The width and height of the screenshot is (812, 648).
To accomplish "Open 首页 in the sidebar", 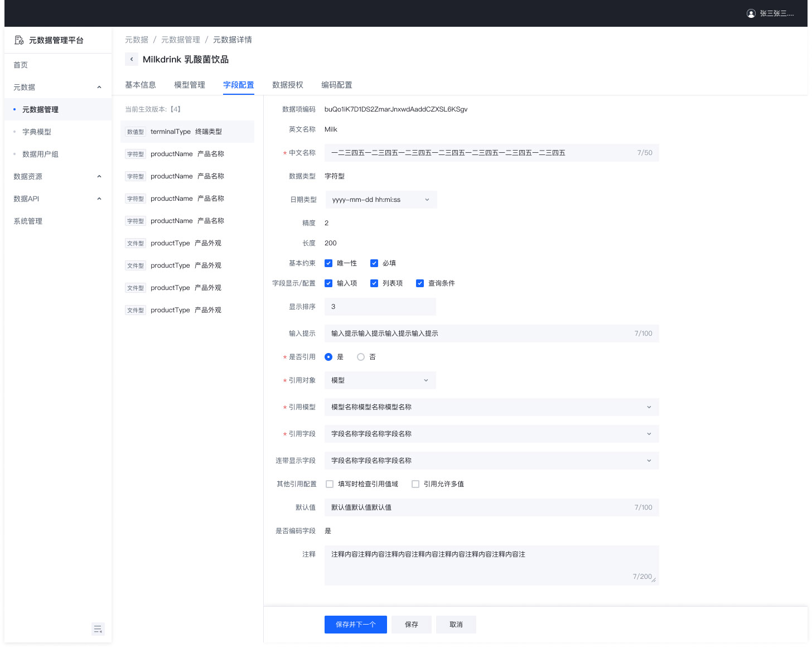I will (58, 65).
